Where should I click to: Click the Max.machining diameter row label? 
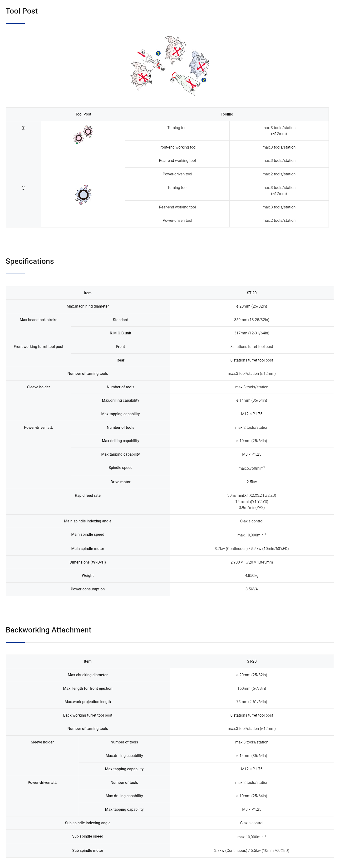tap(88, 306)
